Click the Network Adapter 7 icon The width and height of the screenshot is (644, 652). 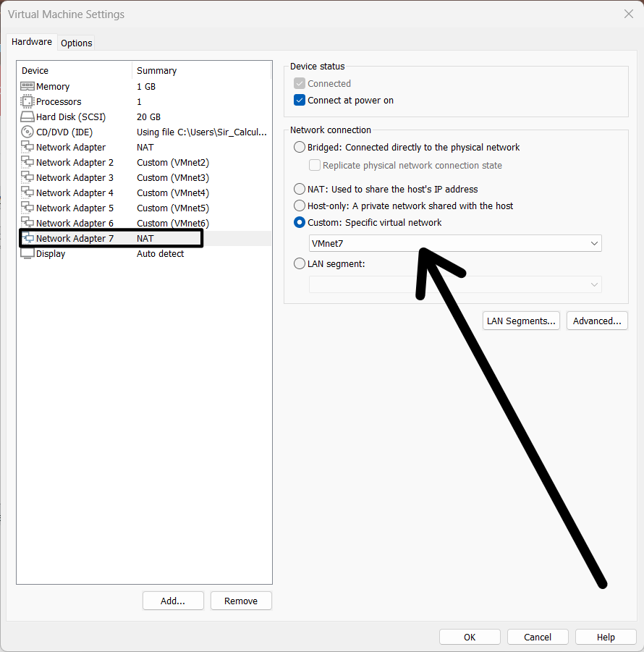tap(27, 238)
